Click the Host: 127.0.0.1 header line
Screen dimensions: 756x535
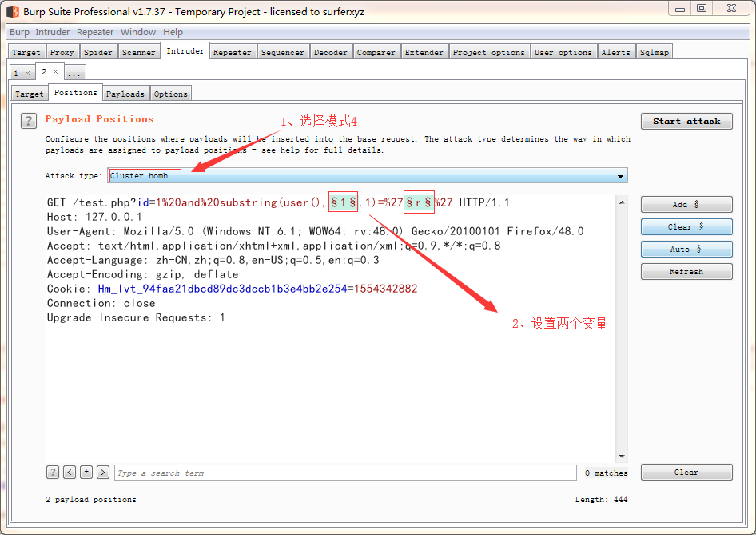point(94,217)
